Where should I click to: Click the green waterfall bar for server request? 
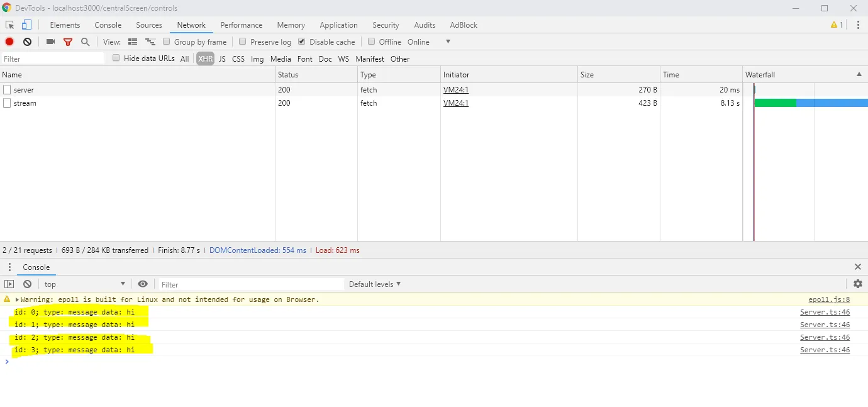[775, 102]
